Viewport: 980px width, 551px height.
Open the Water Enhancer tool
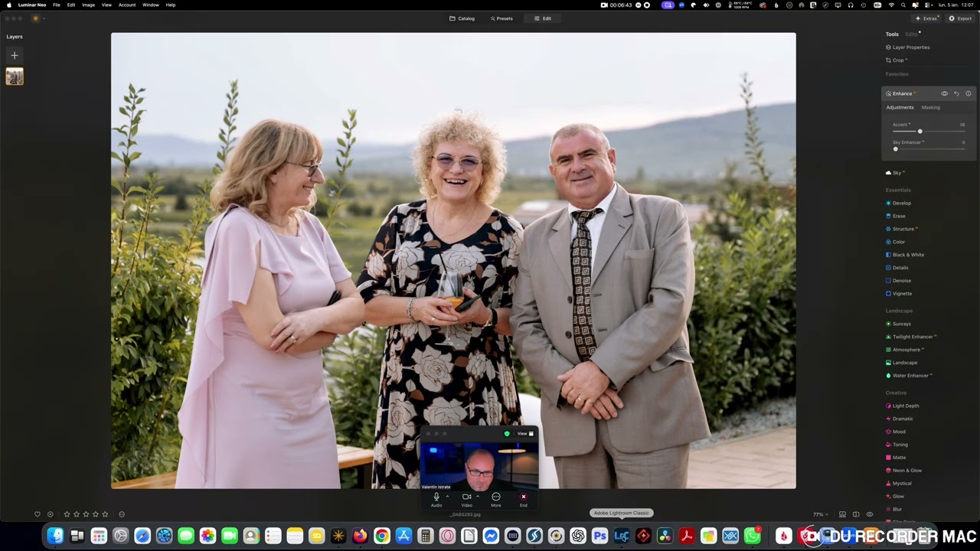point(910,376)
